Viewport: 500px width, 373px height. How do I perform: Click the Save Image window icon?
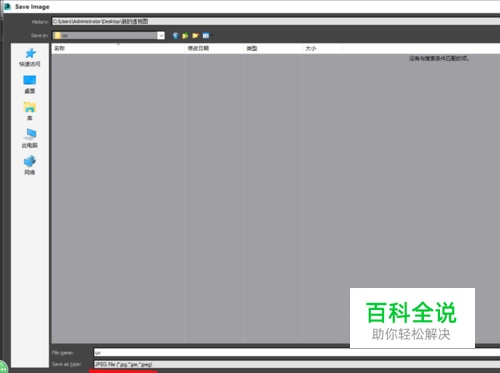tap(7, 6)
